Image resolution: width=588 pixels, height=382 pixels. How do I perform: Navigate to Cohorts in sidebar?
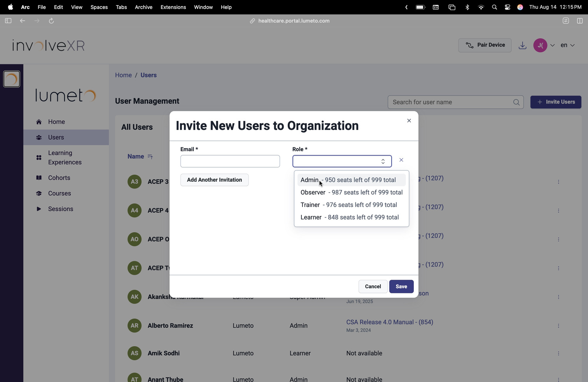tap(66, 178)
